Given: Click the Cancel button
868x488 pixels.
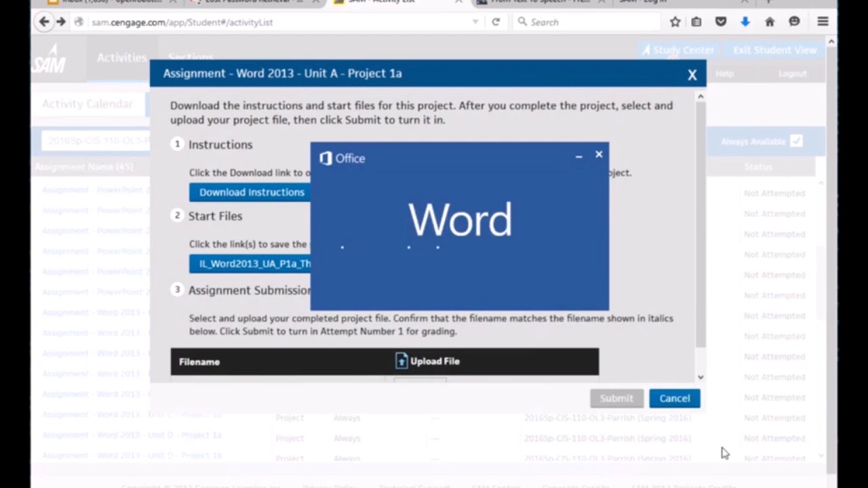Looking at the screenshot, I should [674, 399].
